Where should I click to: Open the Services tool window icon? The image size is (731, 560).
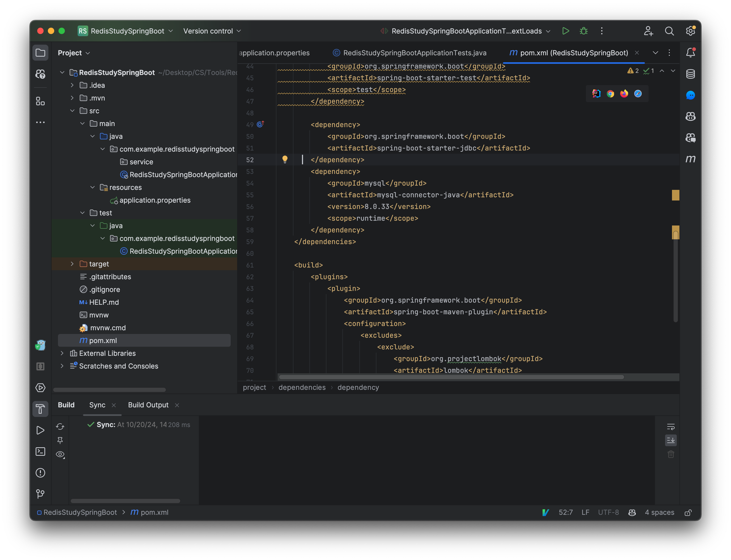[x=40, y=388]
